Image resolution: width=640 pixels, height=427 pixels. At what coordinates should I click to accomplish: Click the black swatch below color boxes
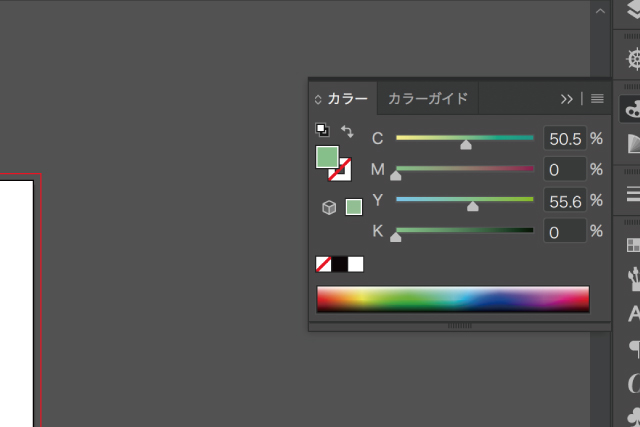point(340,264)
